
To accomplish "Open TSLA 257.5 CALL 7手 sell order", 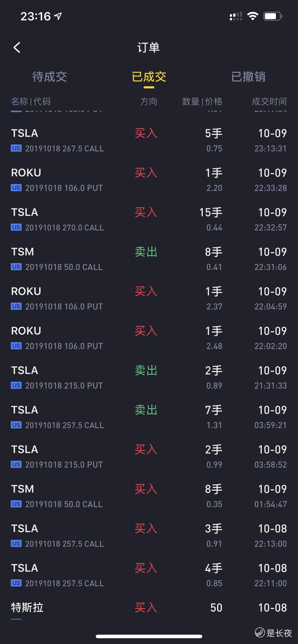I will (149, 417).
